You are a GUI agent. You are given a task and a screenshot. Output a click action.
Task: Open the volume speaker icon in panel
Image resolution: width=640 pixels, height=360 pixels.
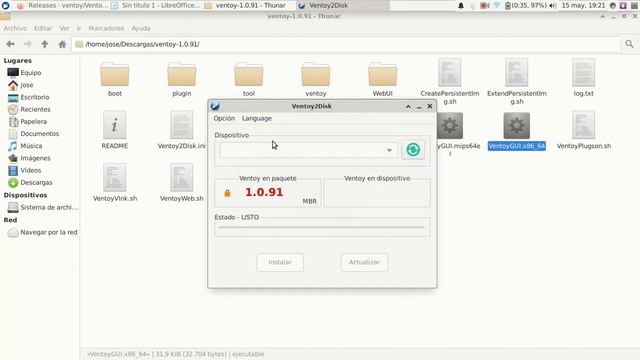553,6
